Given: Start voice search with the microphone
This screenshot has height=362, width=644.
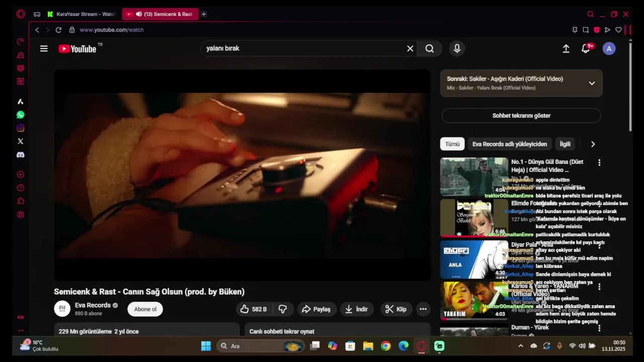Looking at the screenshot, I should coord(457,48).
